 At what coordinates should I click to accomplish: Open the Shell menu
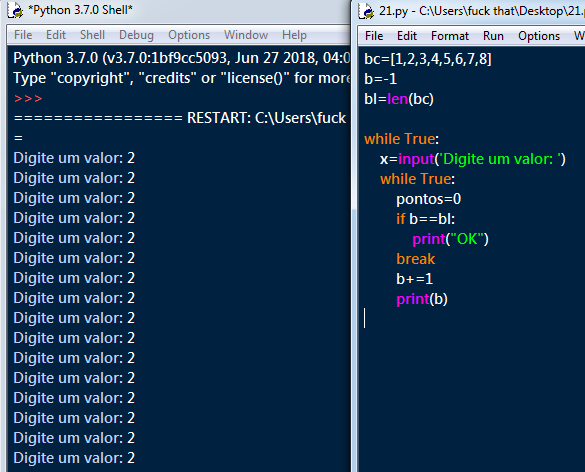92,35
